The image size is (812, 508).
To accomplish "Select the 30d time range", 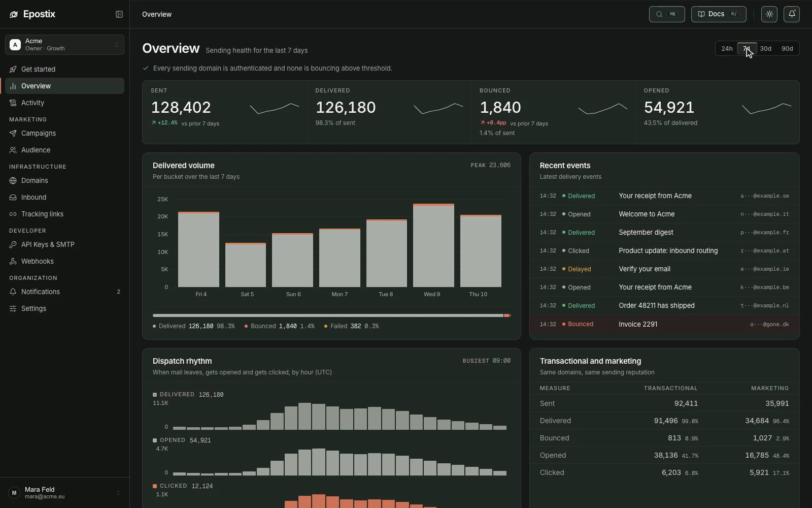I will click(765, 48).
